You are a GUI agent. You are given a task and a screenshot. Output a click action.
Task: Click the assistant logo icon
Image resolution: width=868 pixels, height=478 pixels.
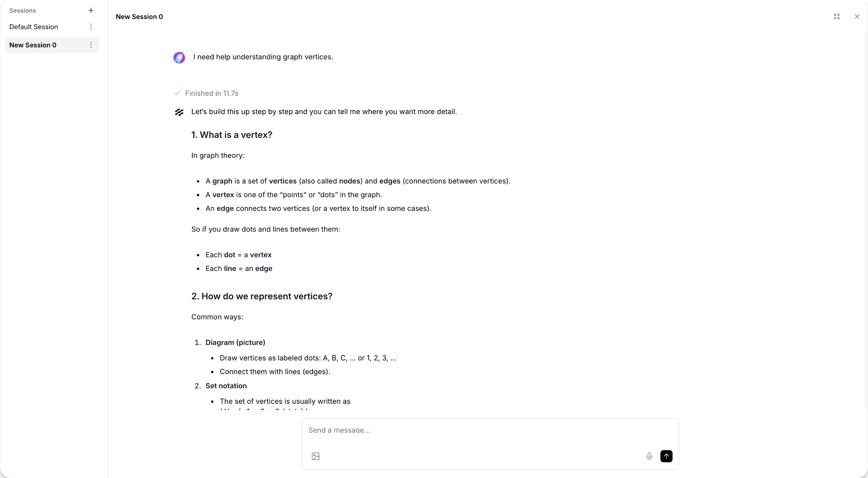[179, 112]
